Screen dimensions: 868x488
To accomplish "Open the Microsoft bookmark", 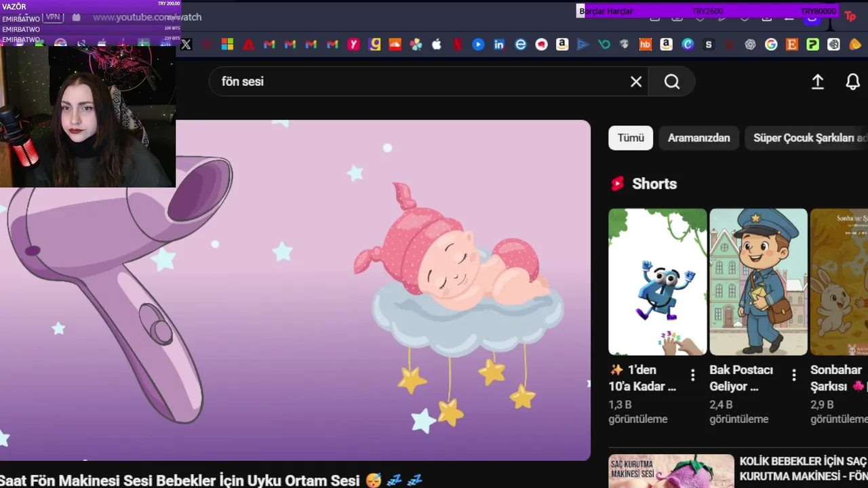I will pos(227,45).
